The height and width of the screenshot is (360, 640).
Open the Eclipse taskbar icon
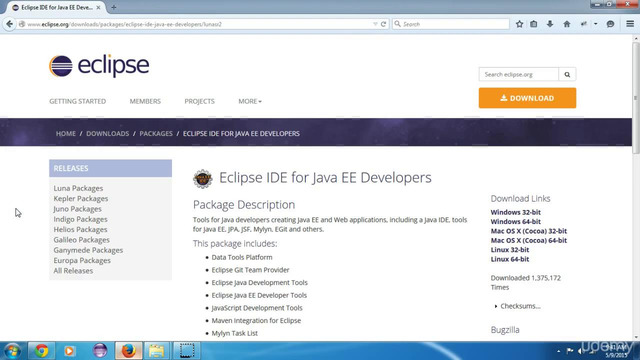[100, 351]
